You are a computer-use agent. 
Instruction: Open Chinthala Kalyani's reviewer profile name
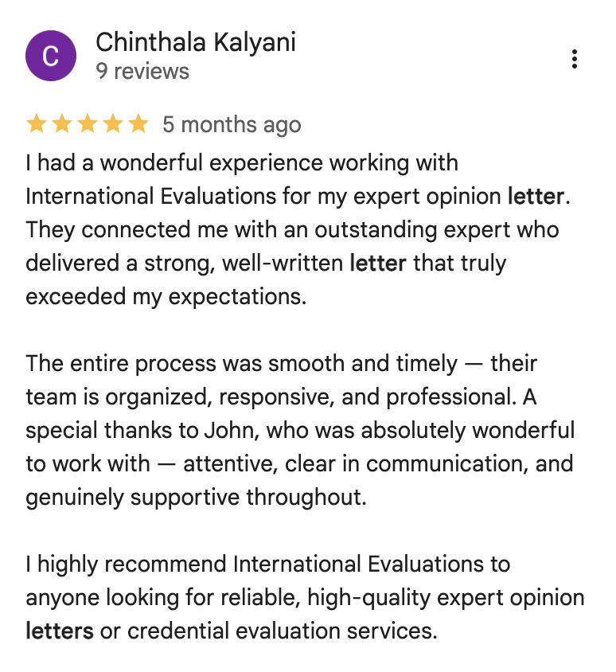point(196,42)
